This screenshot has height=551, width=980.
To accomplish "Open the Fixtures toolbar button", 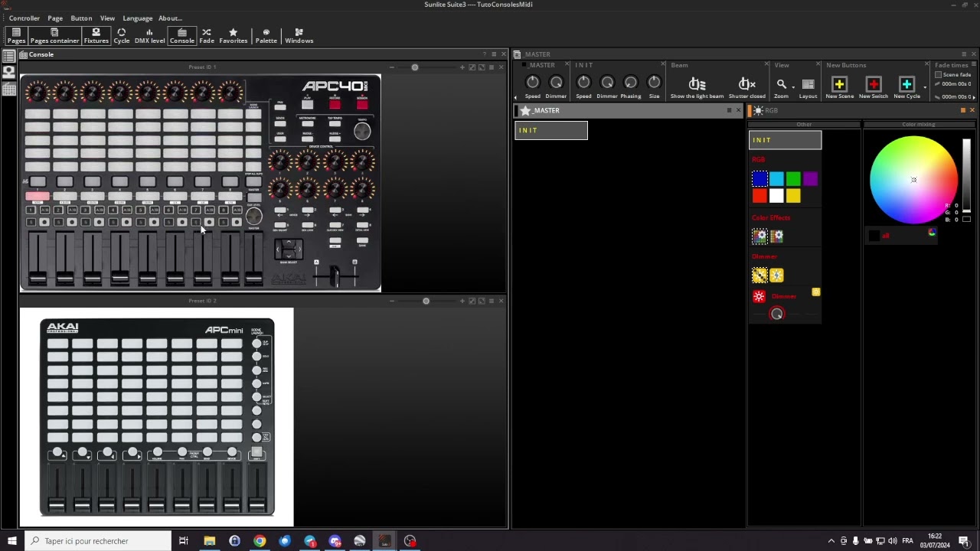I will pos(96,35).
